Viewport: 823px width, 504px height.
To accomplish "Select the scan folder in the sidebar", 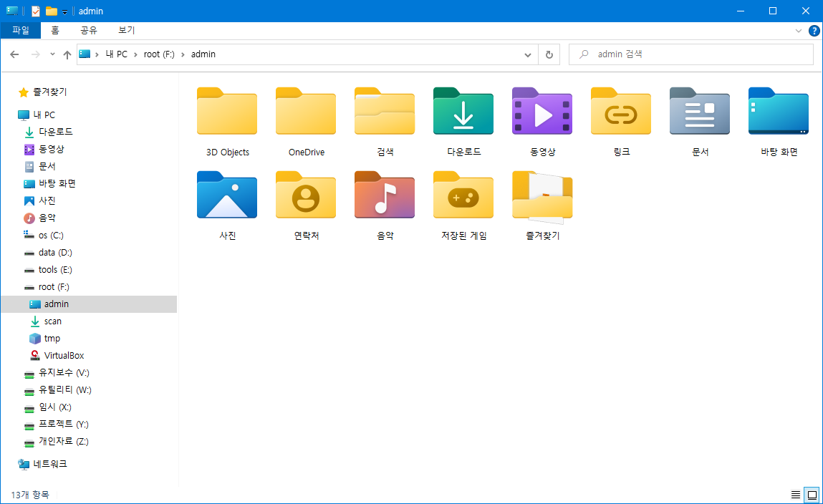I will click(x=52, y=321).
